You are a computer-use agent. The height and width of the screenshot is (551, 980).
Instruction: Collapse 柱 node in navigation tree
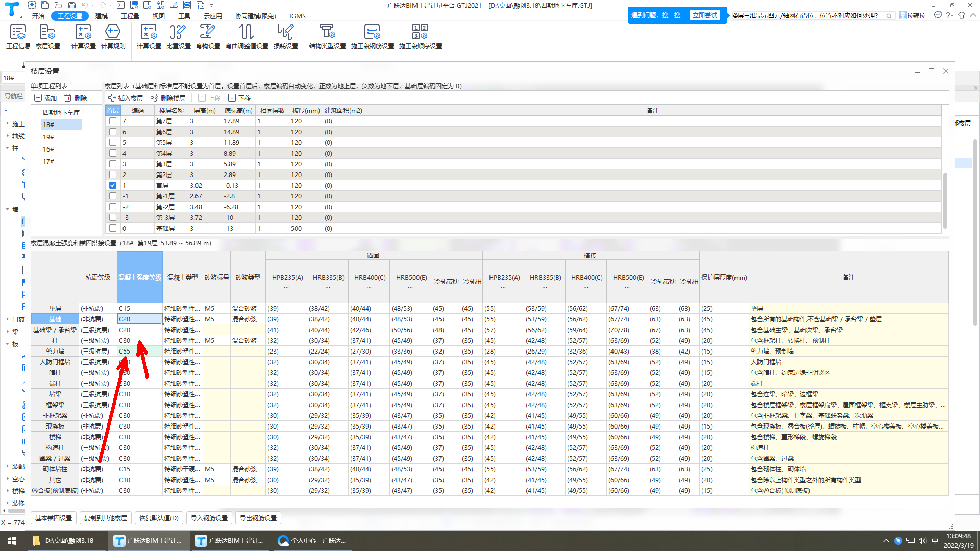[7, 148]
